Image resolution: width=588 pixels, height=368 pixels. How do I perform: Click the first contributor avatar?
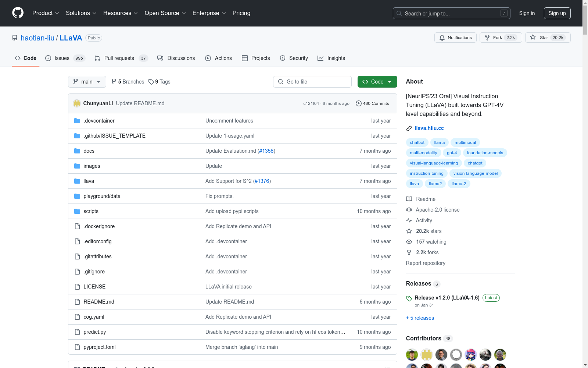tap(412, 355)
